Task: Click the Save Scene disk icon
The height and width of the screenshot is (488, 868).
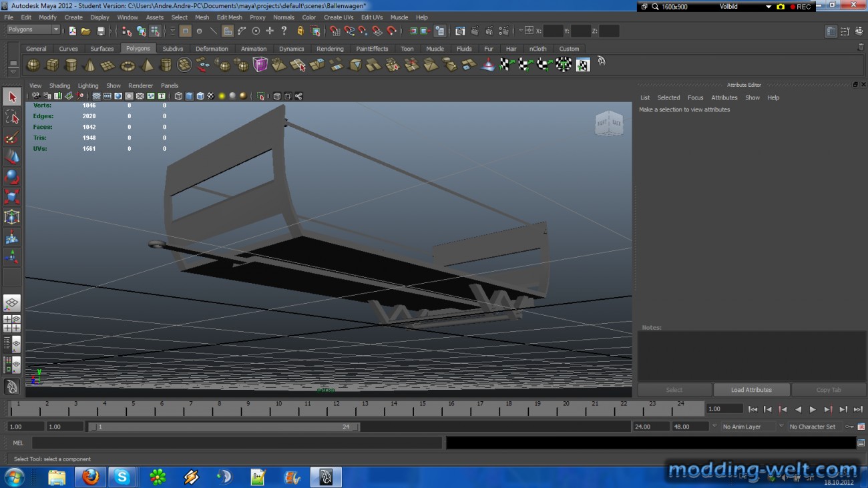Action: tap(101, 31)
